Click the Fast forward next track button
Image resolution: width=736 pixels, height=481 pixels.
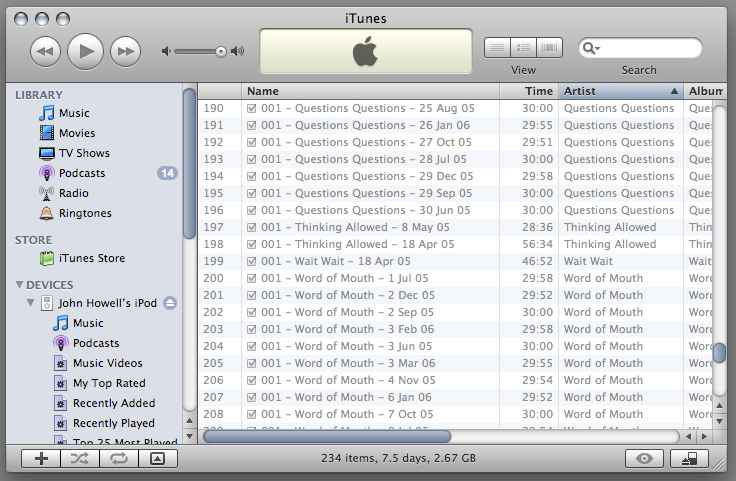point(125,51)
